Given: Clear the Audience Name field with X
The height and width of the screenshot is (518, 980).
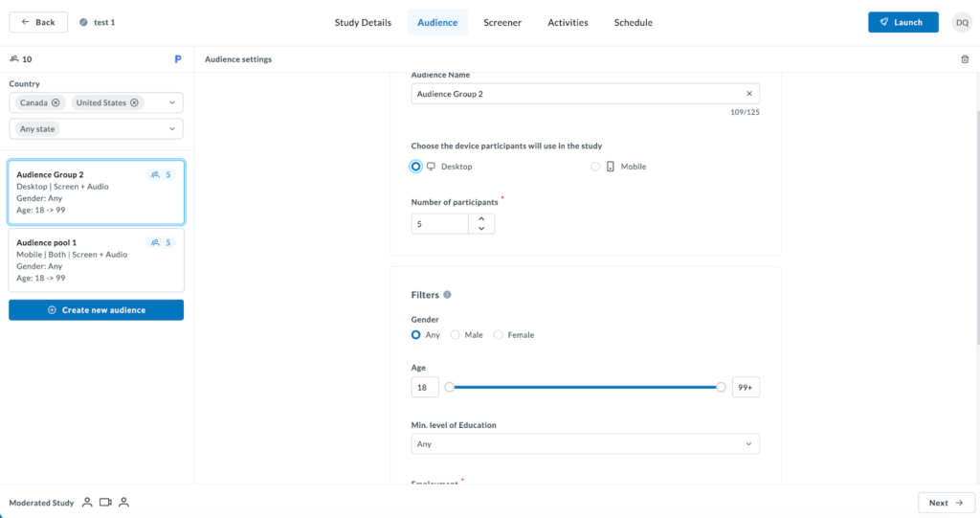Looking at the screenshot, I should [x=749, y=94].
